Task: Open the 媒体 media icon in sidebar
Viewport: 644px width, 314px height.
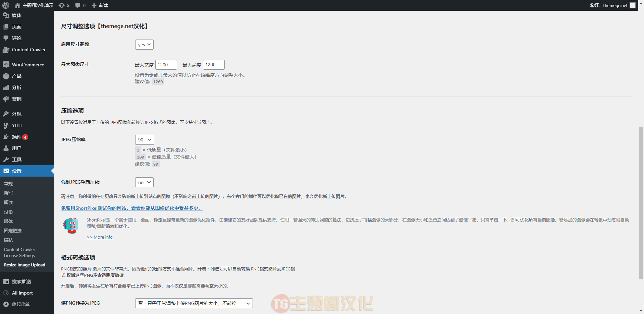Action: point(6,15)
